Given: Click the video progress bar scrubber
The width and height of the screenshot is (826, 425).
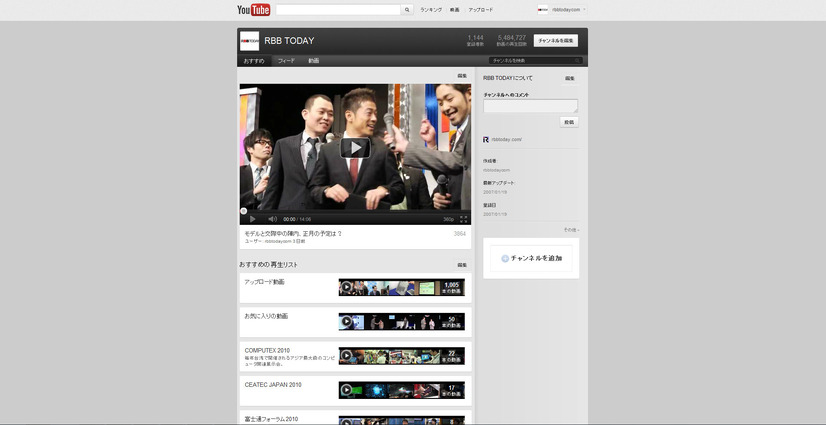Looking at the screenshot, I should 243,211.
